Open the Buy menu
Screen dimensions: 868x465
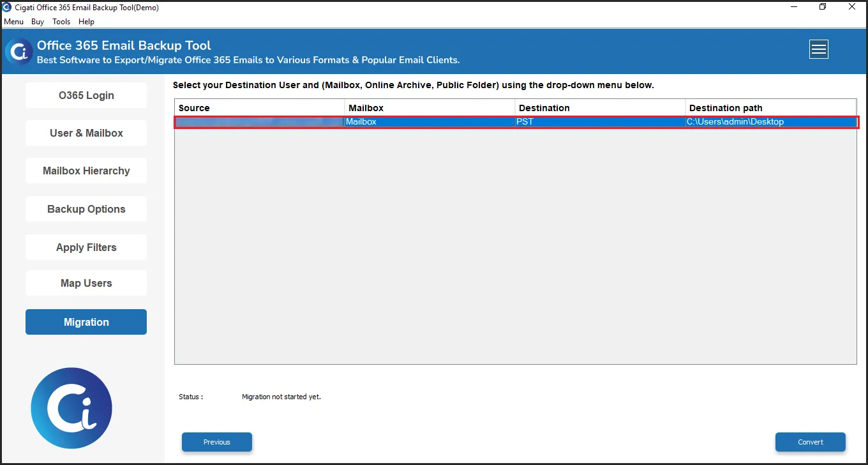[38, 22]
